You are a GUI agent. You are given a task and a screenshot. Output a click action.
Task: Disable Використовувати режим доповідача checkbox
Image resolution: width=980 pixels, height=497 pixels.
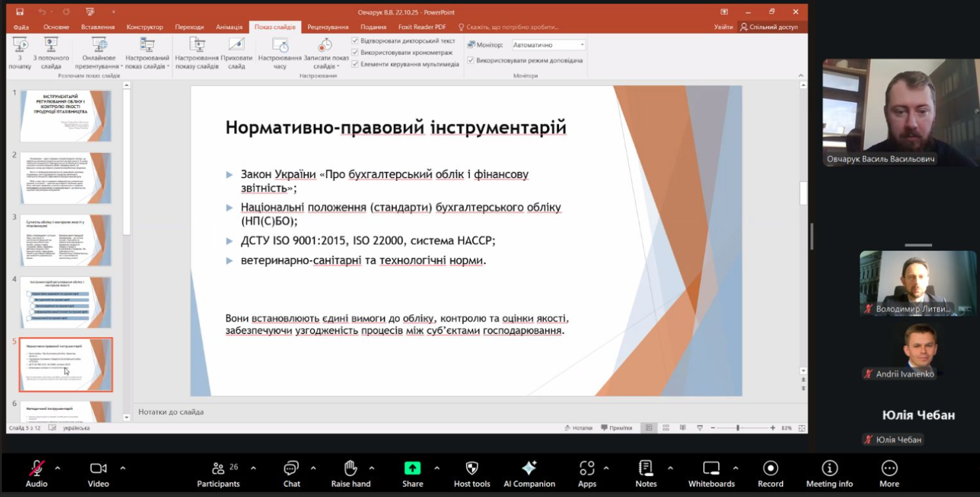point(471,60)
